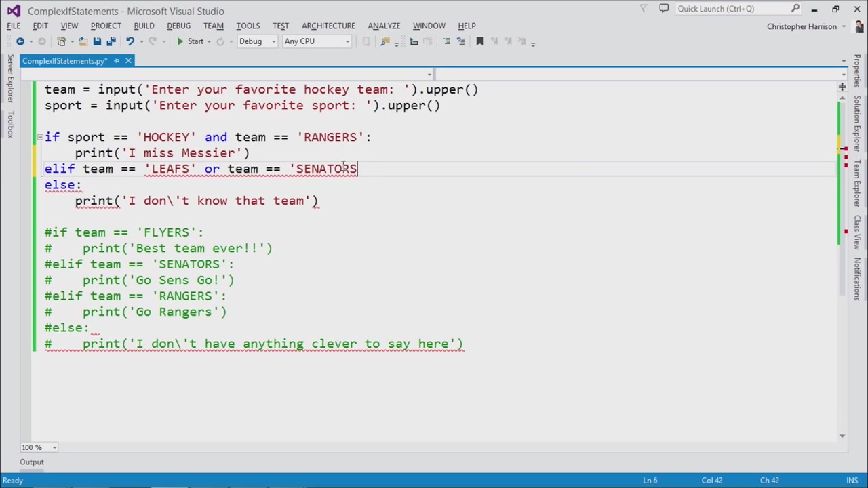The image size is (868, 488).
Task: Open the Team Explorer side tab
Action: point(857,185)
